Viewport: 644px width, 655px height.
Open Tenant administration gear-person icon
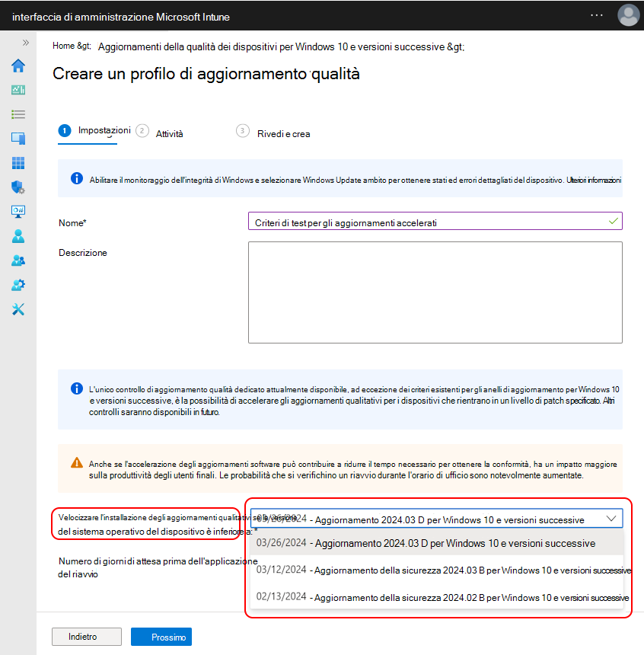18,285
